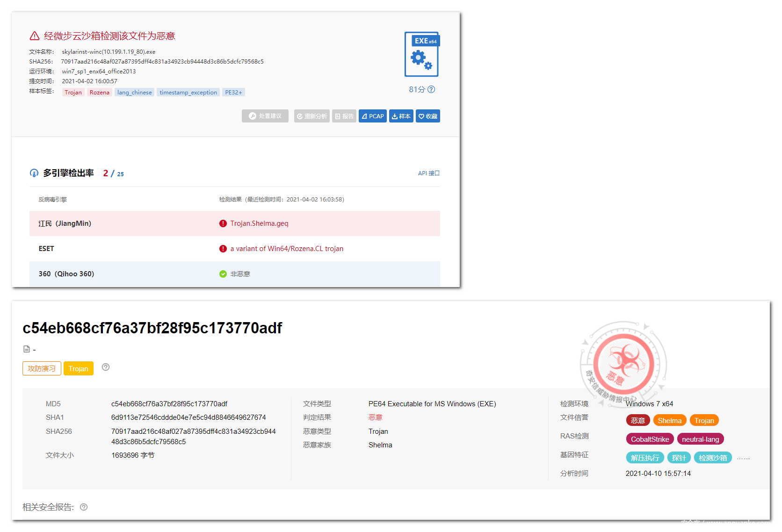Viewport: 782px width, 532px height.
Task: Click the red warning triangle icon
Action: pyautogui.click(x=35, y=36)
